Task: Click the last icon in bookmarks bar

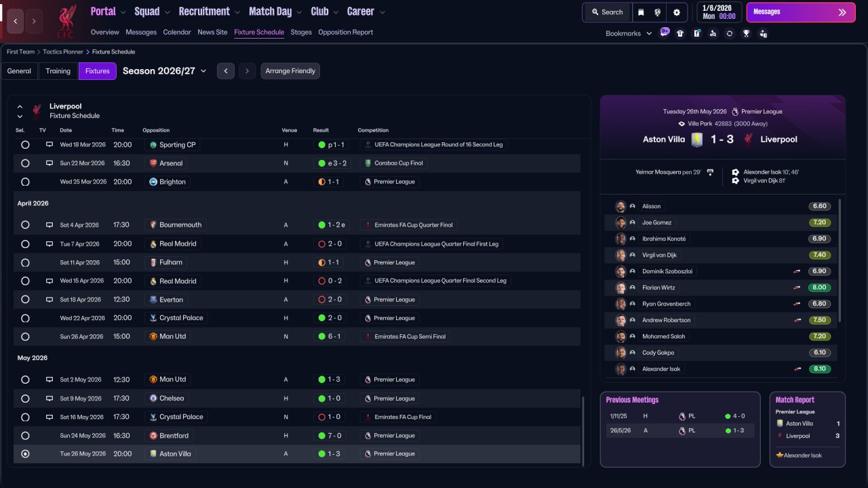Action: point(764,33)
